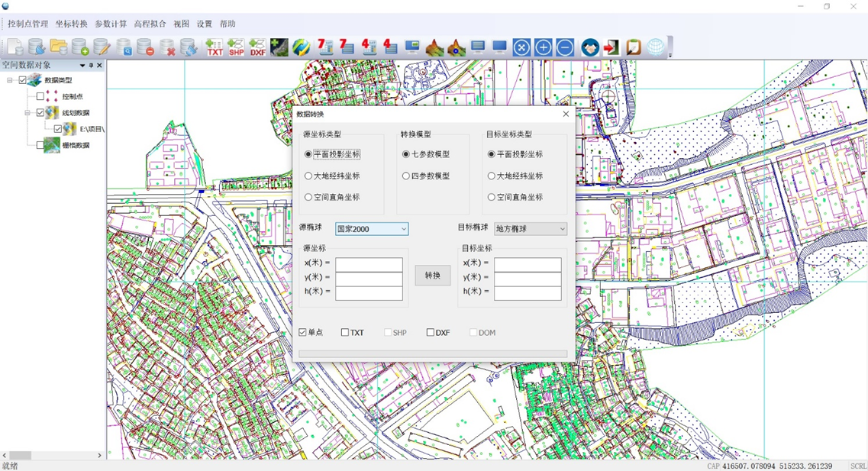Choose 大地经纬坐标 under 源坐标类型

click(x=308, y=176)
